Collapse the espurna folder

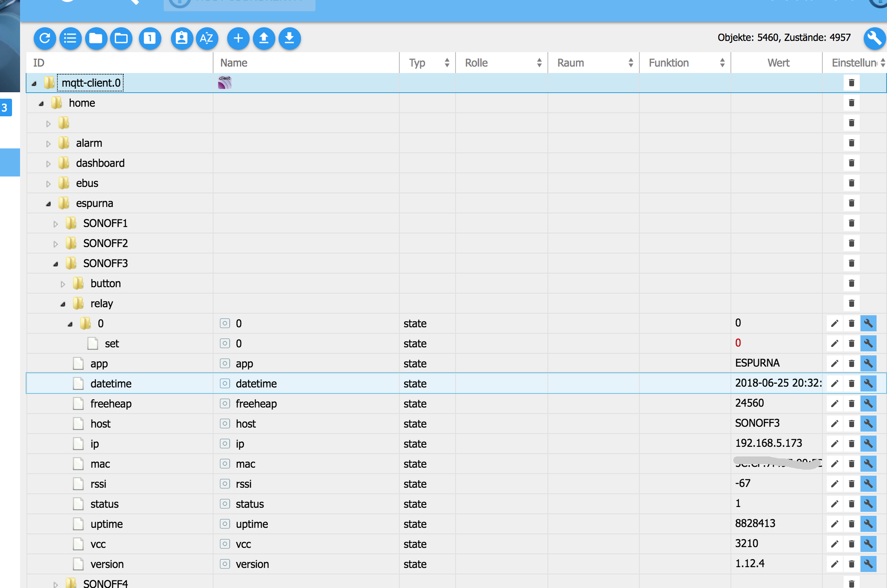pyautogui.click(x=48, y=204)
